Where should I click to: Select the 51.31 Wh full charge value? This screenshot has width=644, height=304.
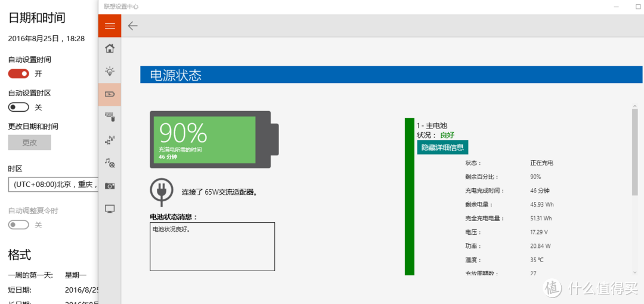click(541, 219)
